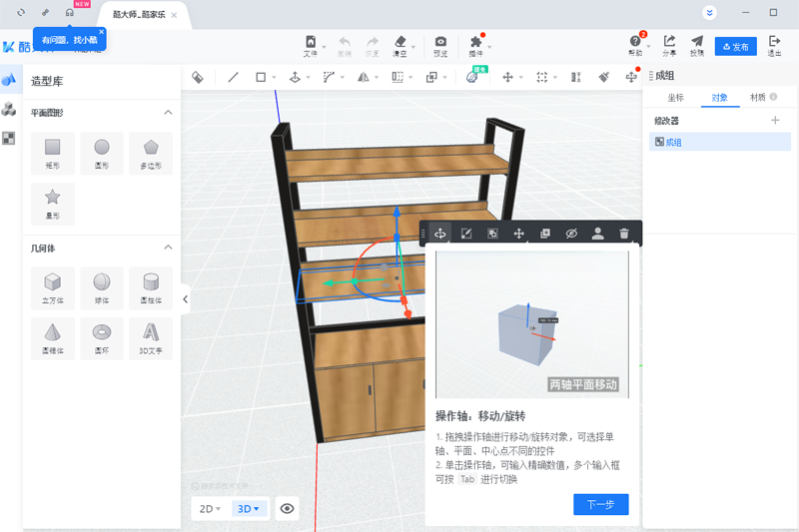Click the 预览 camera preview icon
Screen dimensions: 799x532
(440, 46)
